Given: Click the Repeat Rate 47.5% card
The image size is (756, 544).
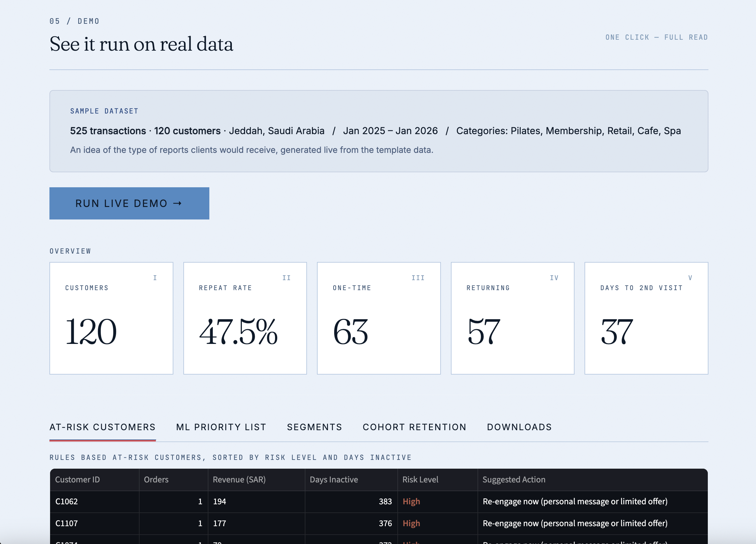Looking at the screenshot, I should pyautogui.click(x=245, y=318).
